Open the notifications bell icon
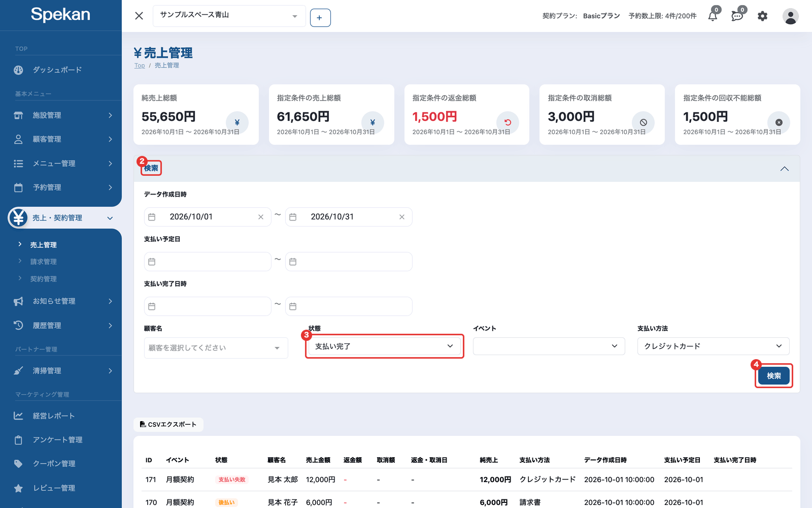The image size is (812, 508). click(x=713, y=16)
